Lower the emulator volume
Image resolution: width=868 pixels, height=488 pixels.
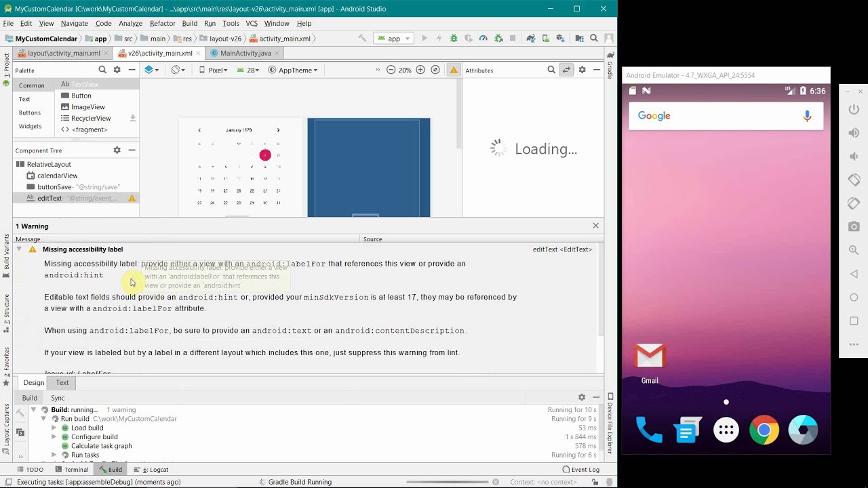(x=854, y=157)
